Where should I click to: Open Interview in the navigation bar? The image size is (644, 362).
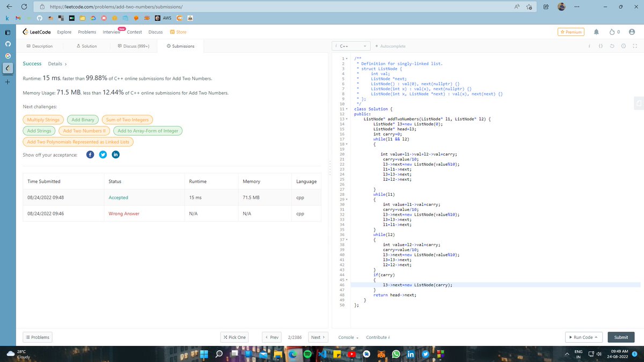112,32
